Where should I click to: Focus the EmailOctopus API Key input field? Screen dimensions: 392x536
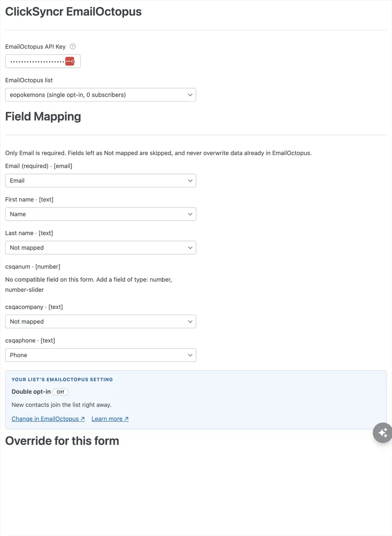[43, 61]
